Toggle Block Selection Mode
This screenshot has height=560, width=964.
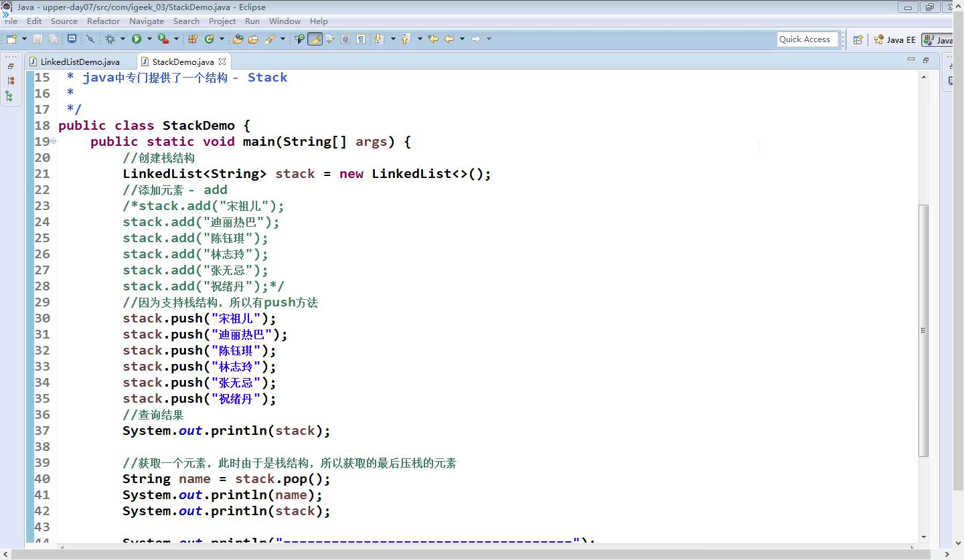345,39
